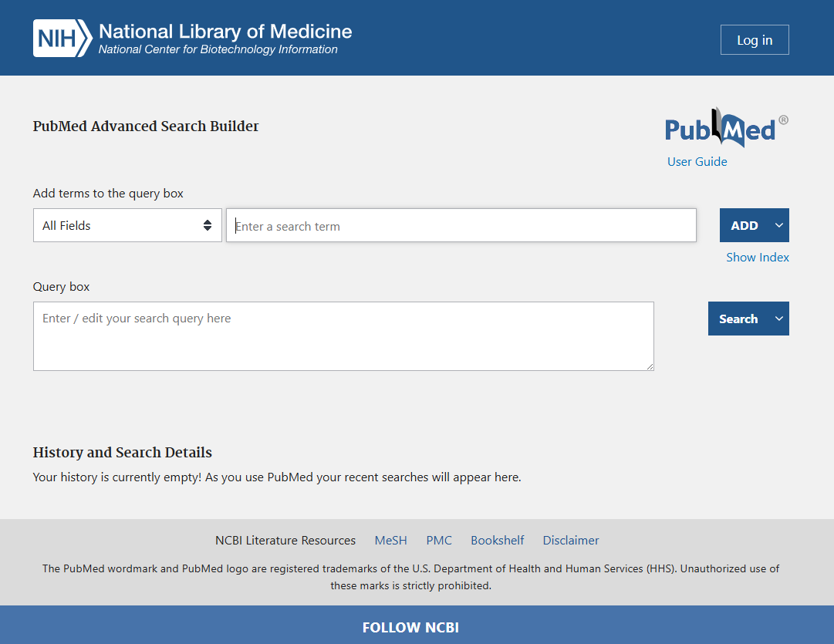Open the All Fields dropdown

coord(127,225)
